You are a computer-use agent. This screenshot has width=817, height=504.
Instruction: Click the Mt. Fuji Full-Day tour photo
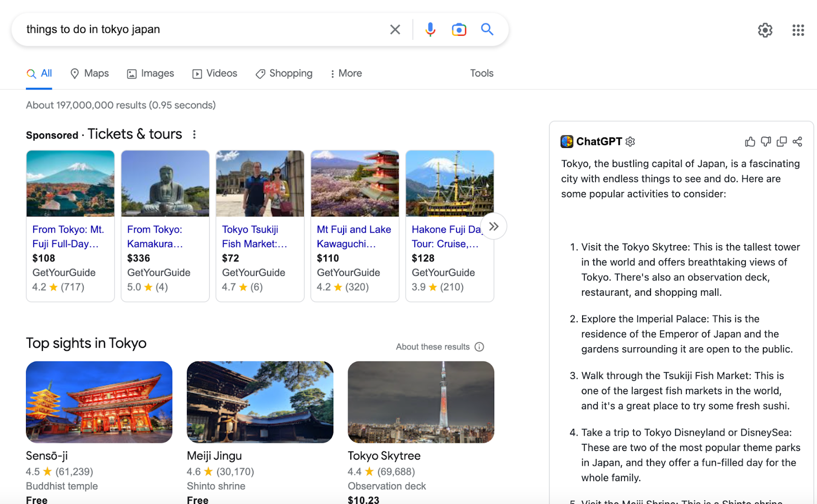tap(70, 183)
